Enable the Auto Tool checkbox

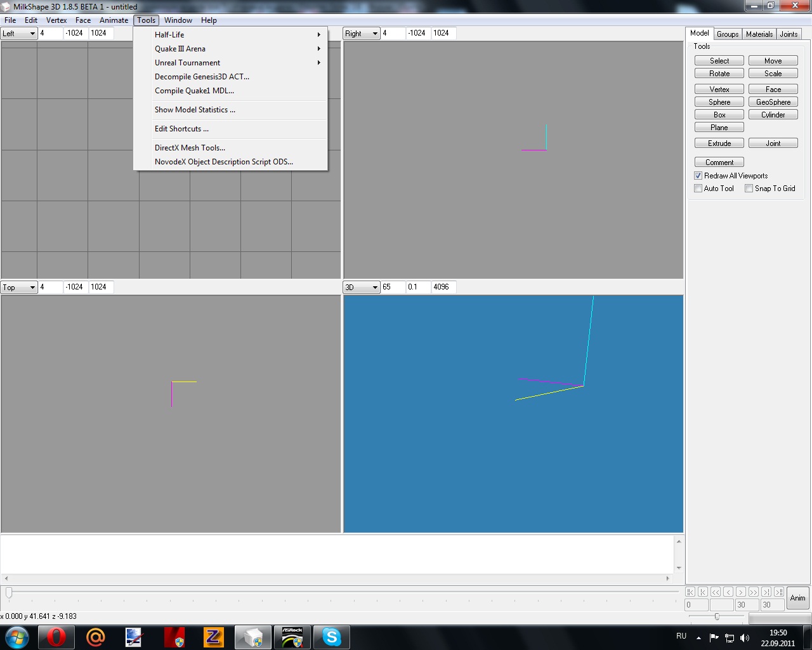tap(698, 189)
